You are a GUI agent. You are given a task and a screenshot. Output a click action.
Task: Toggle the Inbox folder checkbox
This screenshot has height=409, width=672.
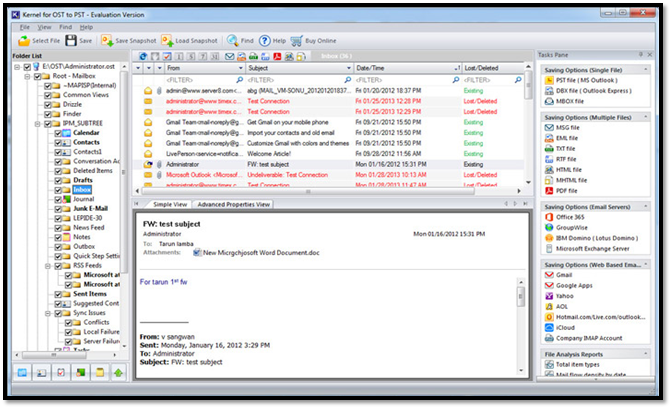[x=58, y=189]
